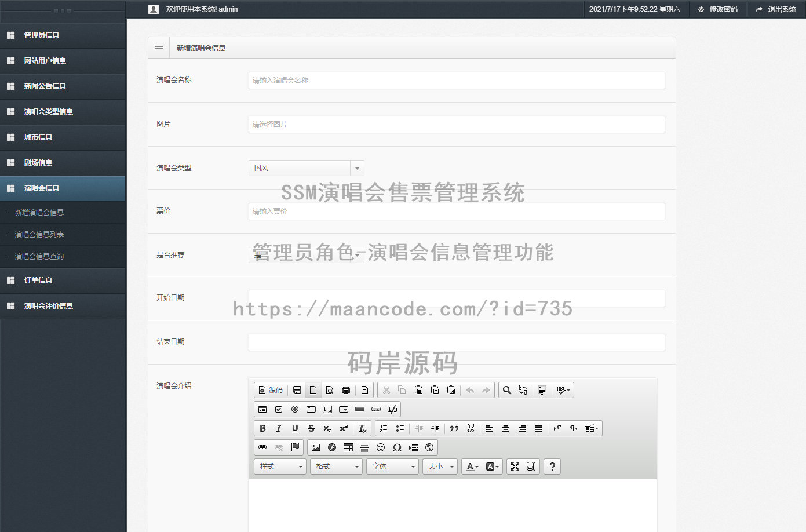Justify text in editor
The image size is (806, 532).
pyautogui.click(x=538, y=428)
